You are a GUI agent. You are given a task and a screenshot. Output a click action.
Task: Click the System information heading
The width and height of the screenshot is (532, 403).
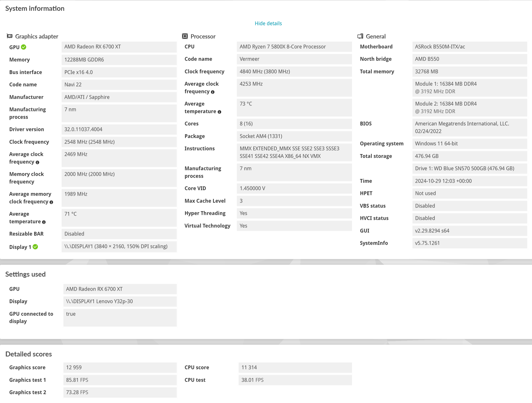coord(35,9)
